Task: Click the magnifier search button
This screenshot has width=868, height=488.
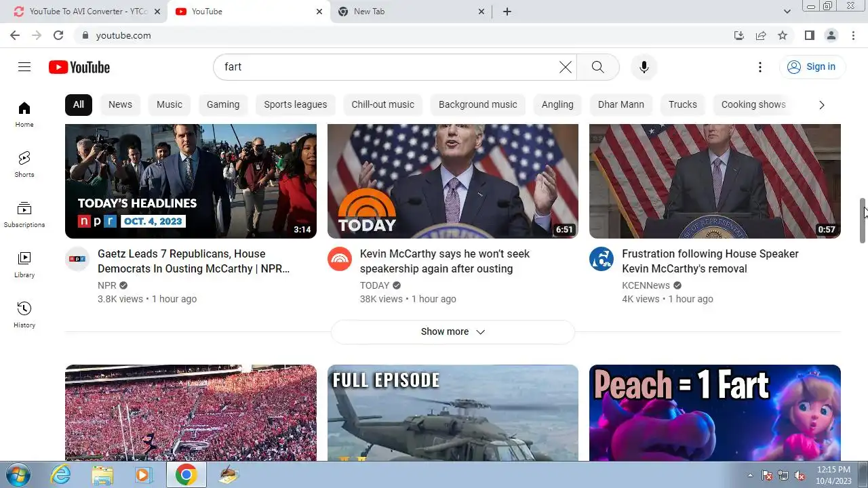Action: tap(597, 67)
